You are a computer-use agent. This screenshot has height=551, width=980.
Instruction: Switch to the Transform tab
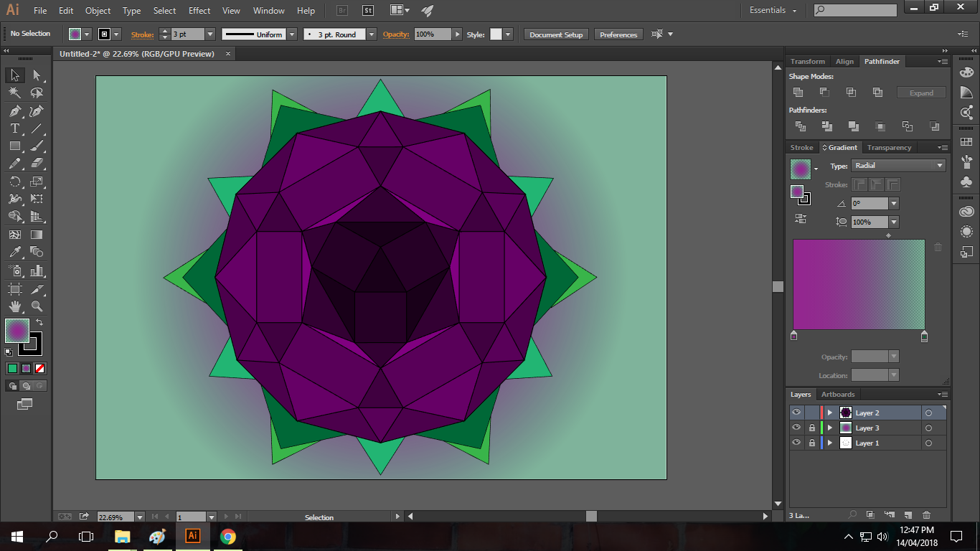808,62
